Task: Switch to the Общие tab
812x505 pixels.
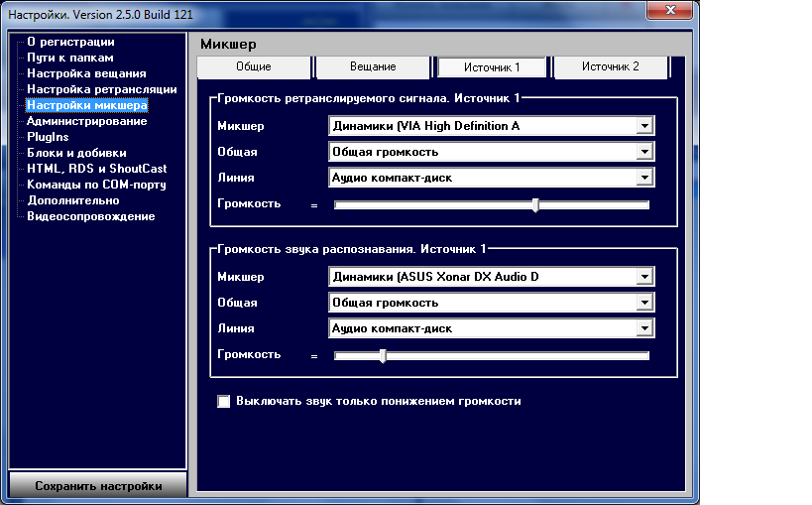Action: point(254,66)
